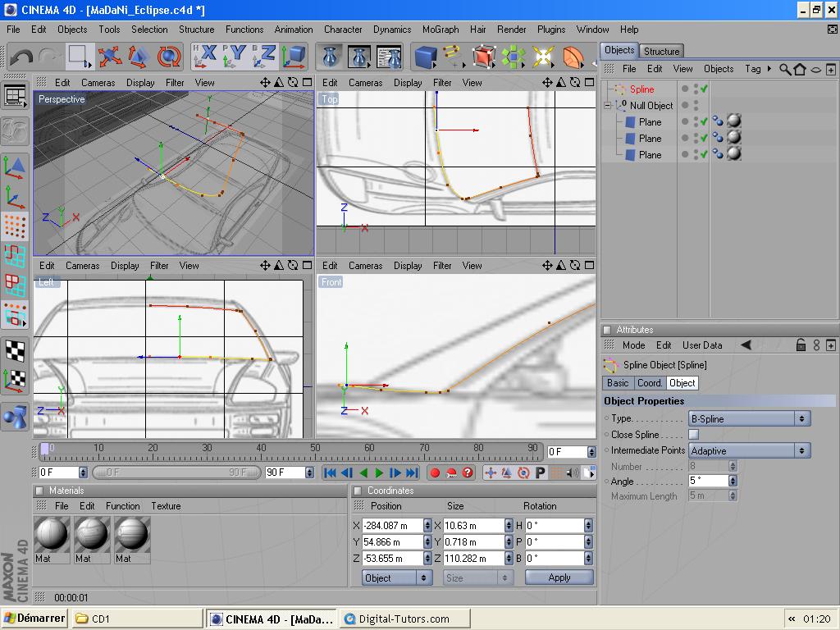
Task: Click the back arrow in Attributes panel
Action: (x=746, y=345)
